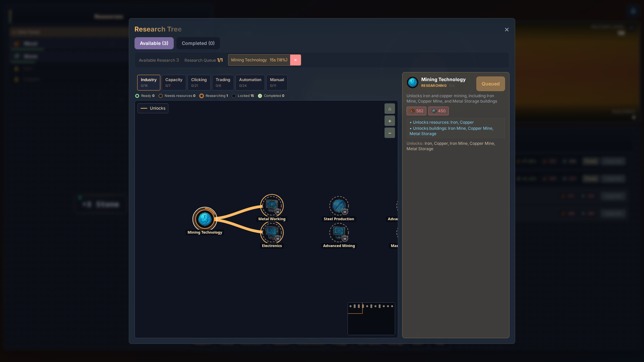The width and height of the screenshot is (644, 362).
Task: Click the Ready status legend
Action: tap(145, 96)
